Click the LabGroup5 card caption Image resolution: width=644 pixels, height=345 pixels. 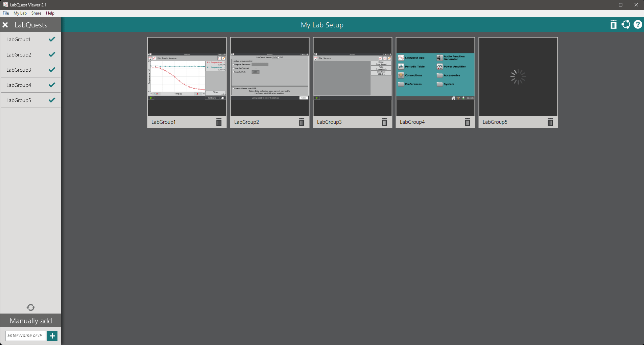tap(495, 122)
